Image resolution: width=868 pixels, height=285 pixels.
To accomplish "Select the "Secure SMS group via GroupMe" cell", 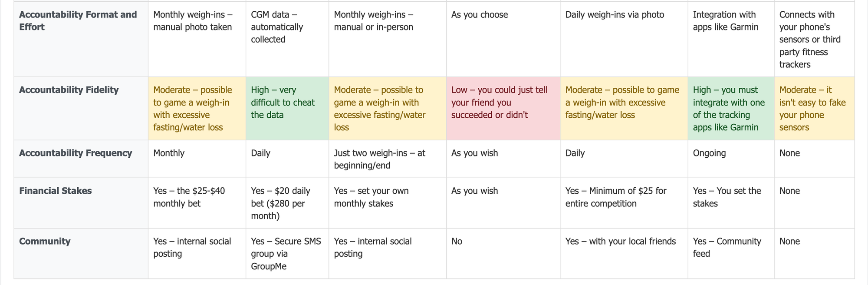I will (x=286, y=254).
